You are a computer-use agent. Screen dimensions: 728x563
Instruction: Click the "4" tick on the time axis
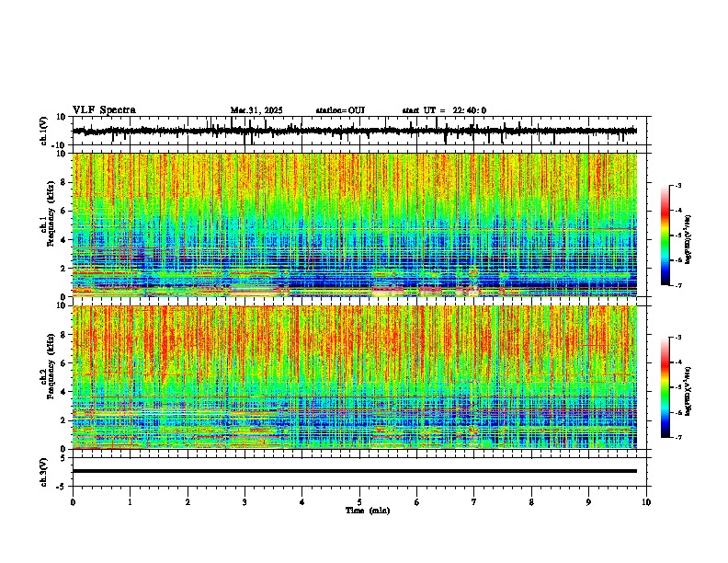pos(302,502)
